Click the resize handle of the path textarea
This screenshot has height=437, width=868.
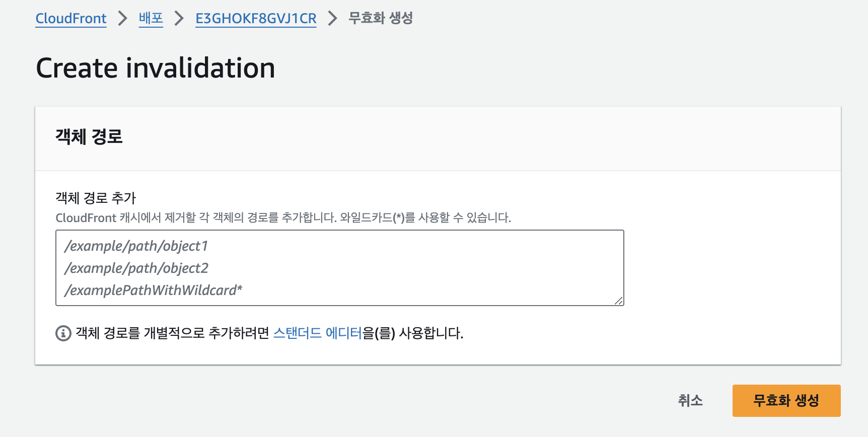619,301
